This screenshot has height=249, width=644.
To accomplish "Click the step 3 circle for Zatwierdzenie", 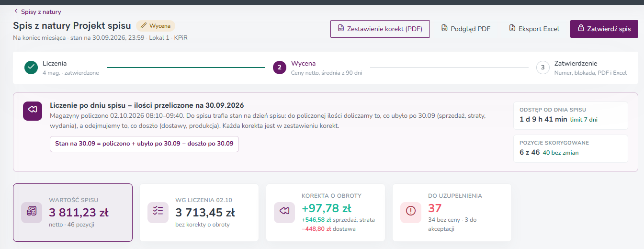I will 542,68.
